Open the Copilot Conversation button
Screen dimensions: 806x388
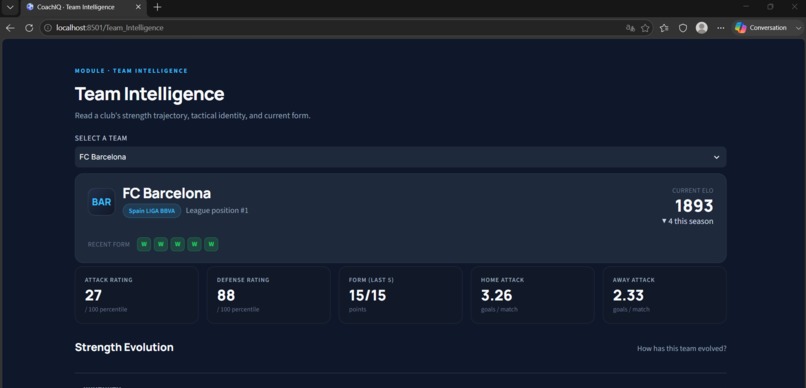pyautogui.click(x=761, y=28)
